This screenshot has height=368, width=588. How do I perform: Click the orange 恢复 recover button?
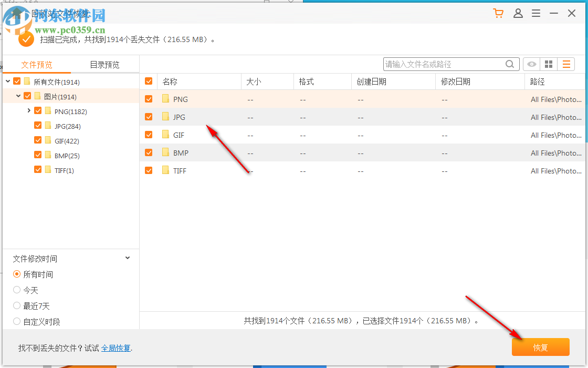coord(540,347)
